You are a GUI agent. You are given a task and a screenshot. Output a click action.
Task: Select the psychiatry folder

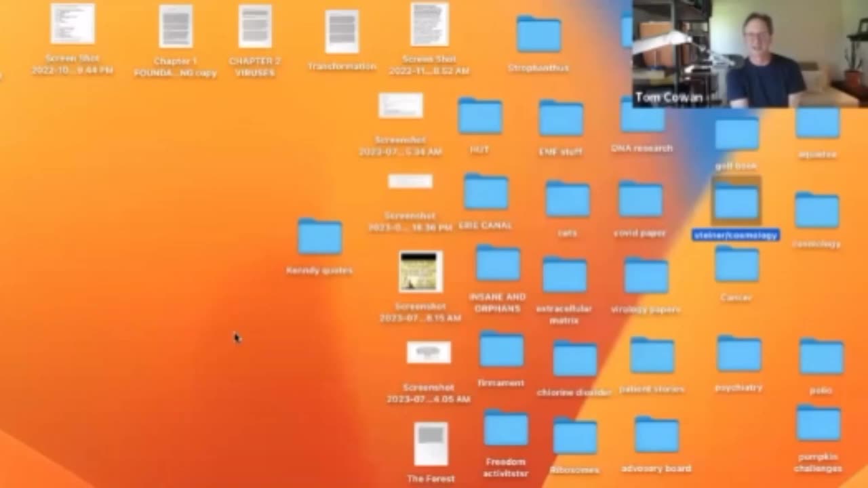739,354
